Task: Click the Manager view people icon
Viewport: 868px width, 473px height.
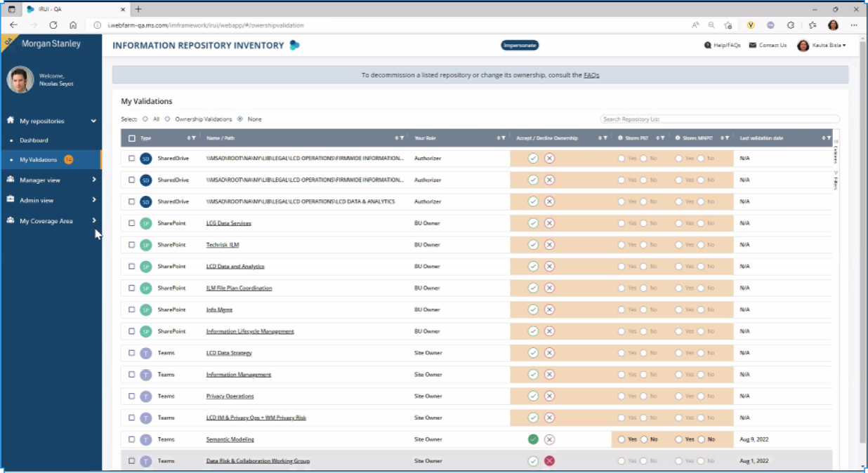Action: [11, 180]
